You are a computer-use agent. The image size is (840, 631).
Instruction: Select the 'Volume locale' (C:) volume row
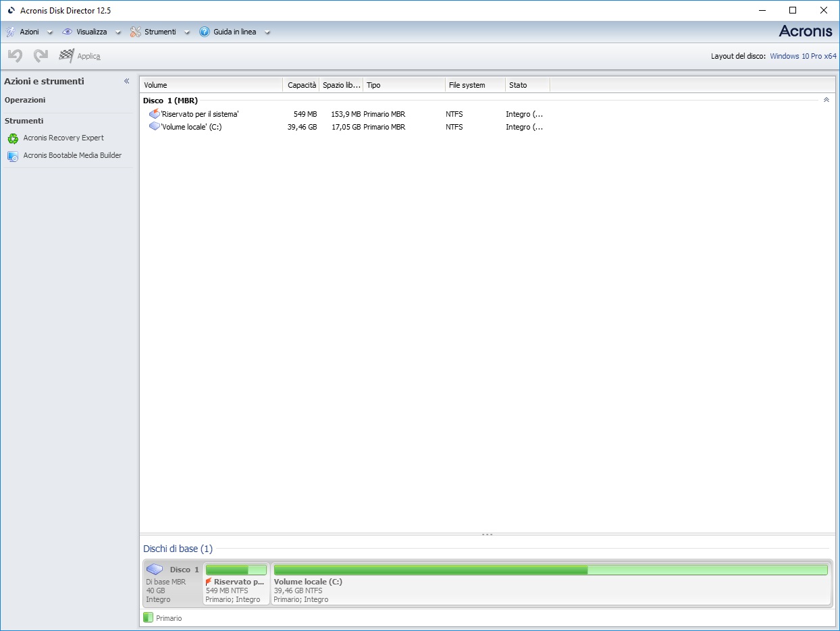191,127
